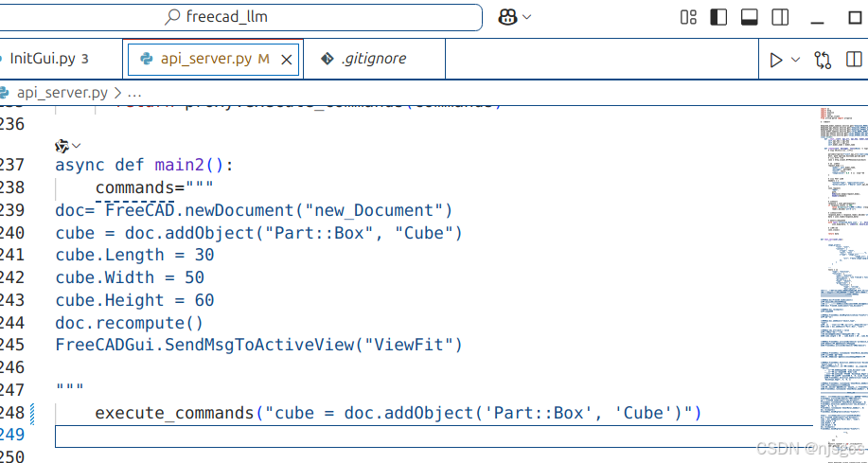Open the AI code action sparkle icon
The width and height of the screenshot is (868, 463).
pyautogui.click(x=62, y=146)
